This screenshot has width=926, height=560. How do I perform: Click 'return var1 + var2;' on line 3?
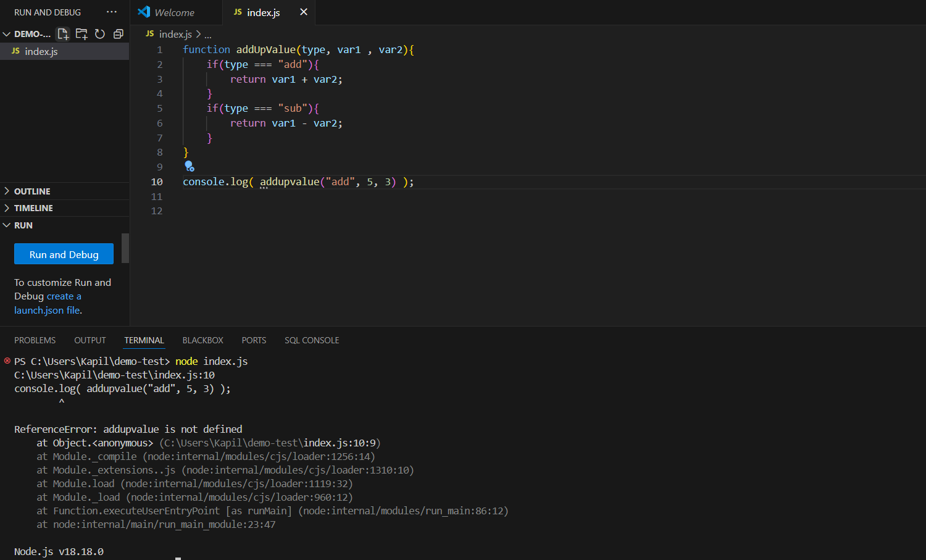click(x=286, y=80)
